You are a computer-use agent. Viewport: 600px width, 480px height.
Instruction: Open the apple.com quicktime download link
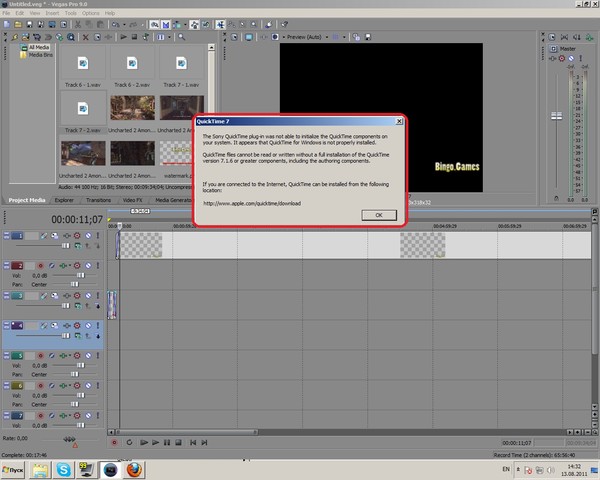[252, 203]
